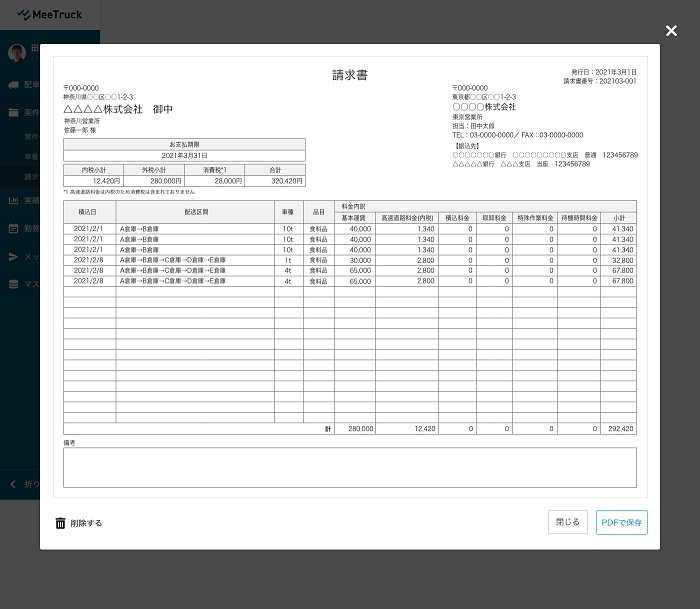700x609 pixels.
Task: Click the trash can delete icon
Action: [60, 523]
